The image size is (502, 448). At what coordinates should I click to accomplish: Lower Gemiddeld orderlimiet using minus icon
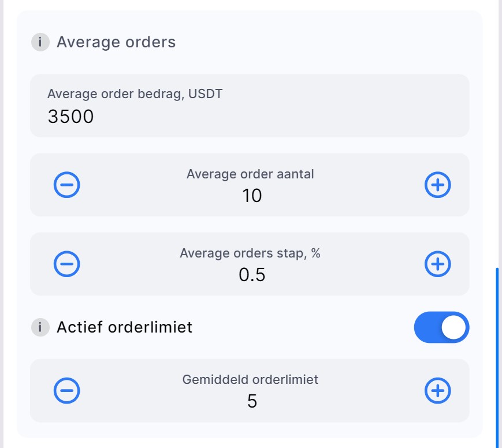(67, 391)
